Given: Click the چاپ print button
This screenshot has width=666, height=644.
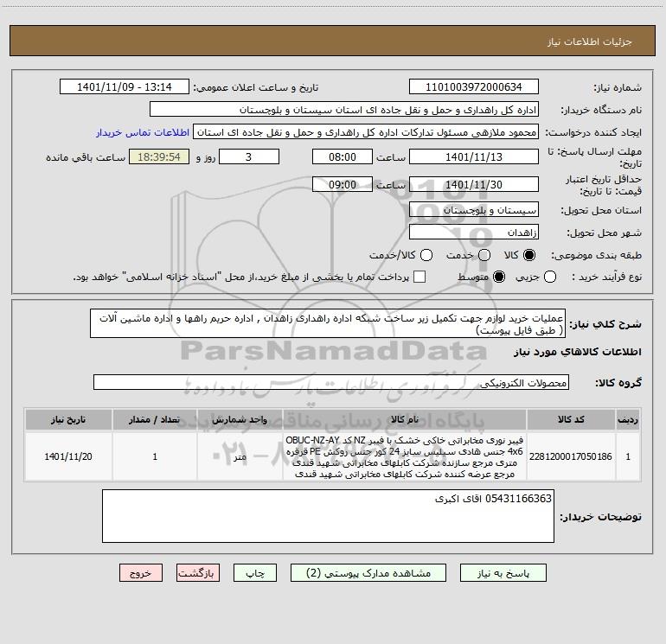Looking at the screenshot, I should (x=255, y=573).
